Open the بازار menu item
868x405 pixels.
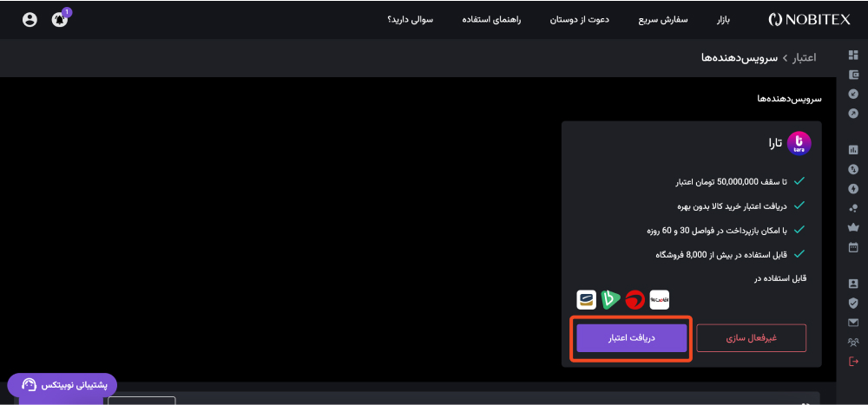point(724,20)
